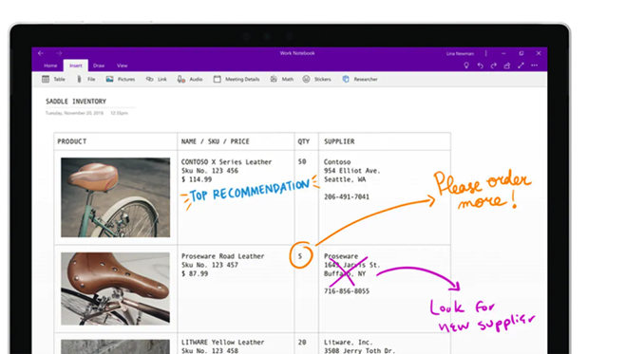This screenshot has height=354, width=644.
Task: Click the Lina Newman account name
Action: click(460, 54)
